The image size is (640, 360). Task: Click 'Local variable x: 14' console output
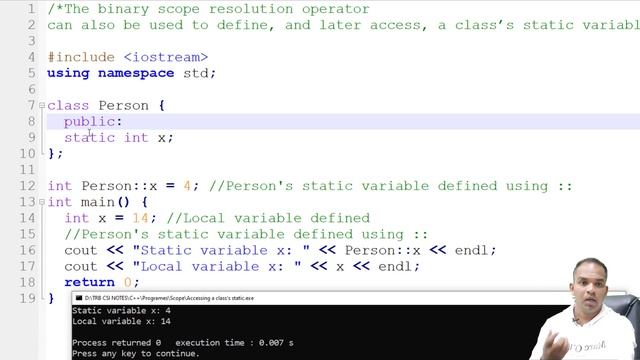coord(121,321)
